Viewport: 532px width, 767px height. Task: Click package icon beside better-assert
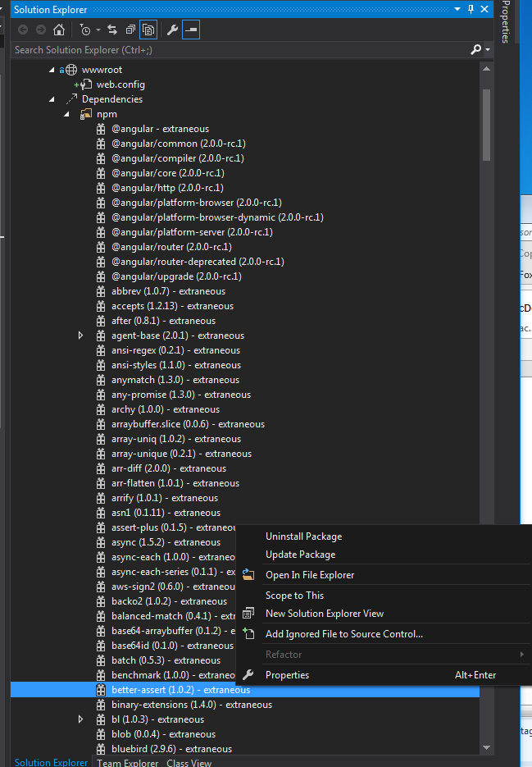(101, 690)
